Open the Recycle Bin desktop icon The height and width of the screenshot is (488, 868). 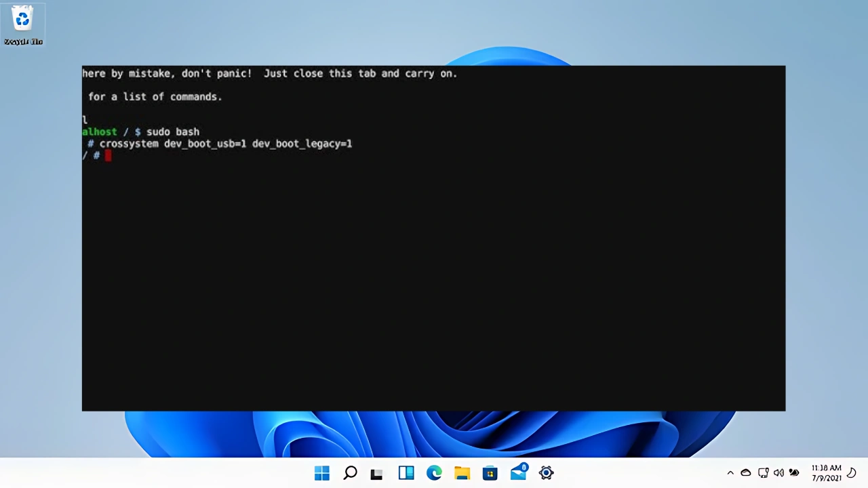coord(23,25)
